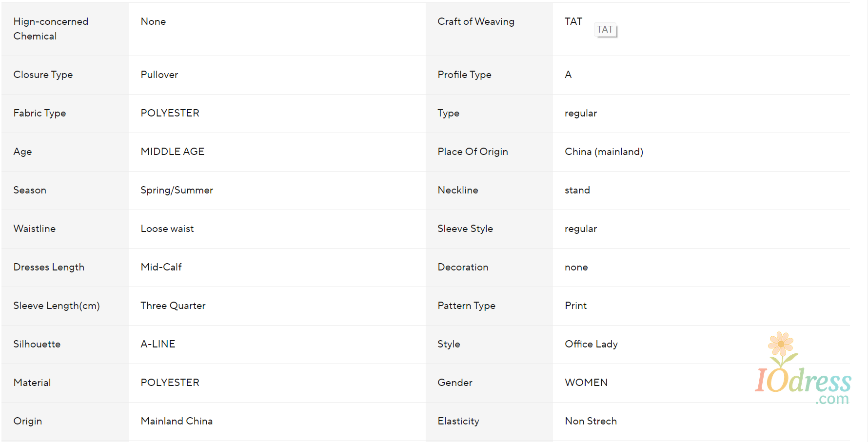This screenshot has height=442, width=868.
Task: Click the Profile Type label
Action: tap(464, 75)
